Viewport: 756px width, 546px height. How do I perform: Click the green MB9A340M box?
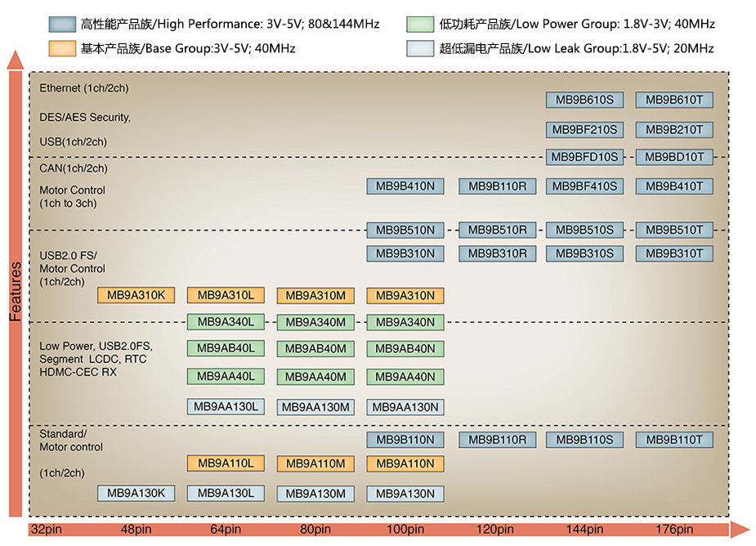pos(315,322)
